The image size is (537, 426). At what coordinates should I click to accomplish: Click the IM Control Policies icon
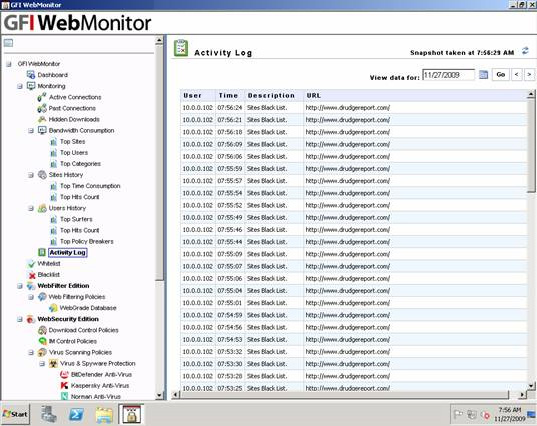pyautogui.click(x=42, y=341)
